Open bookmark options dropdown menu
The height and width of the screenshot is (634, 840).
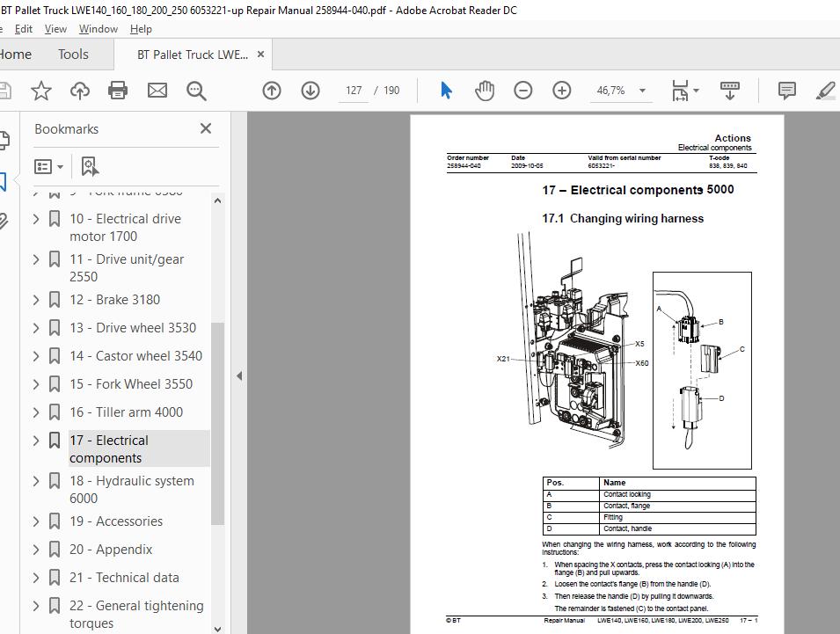coord(48,166)
